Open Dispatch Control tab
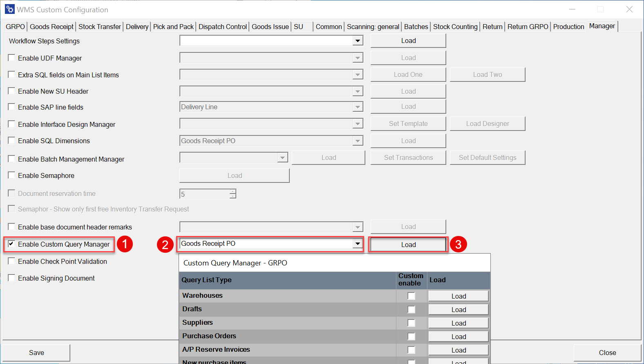 coord(223,27)
